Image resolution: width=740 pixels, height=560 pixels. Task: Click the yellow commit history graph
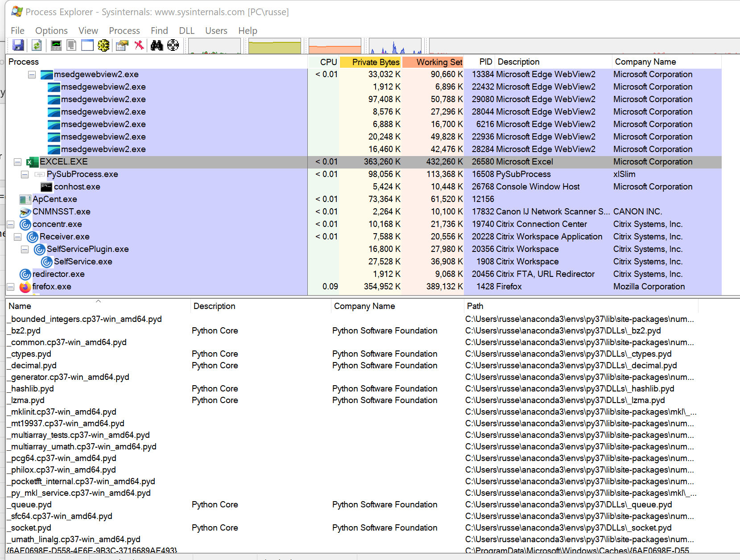(x=275, y=46)
